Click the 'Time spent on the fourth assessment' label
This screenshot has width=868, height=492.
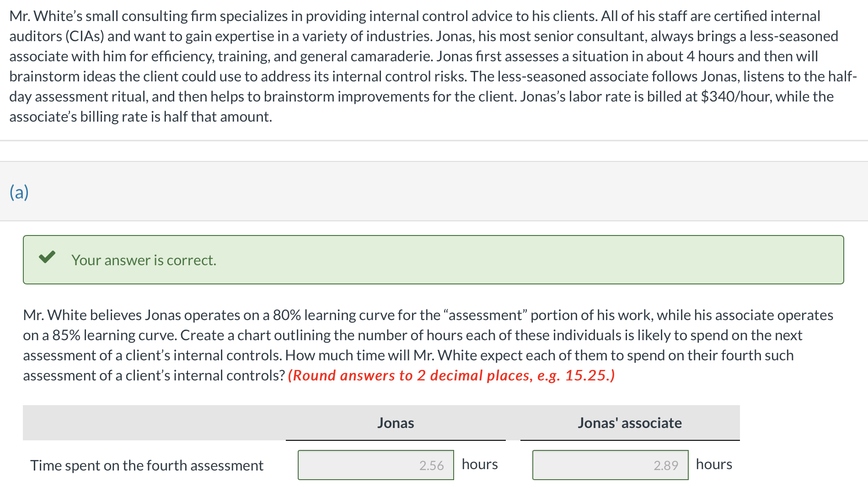pyautogui.click(x=147, y=465)
